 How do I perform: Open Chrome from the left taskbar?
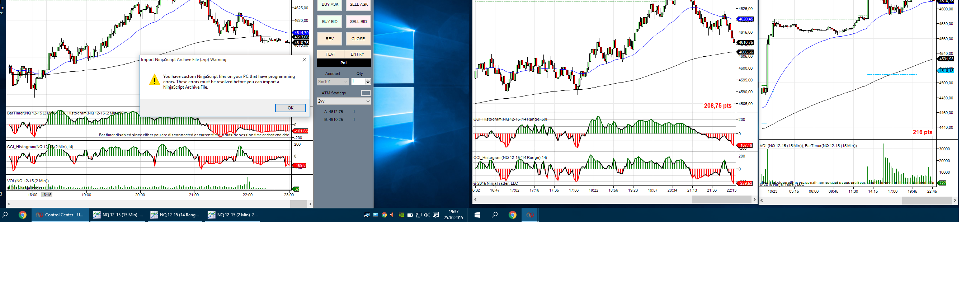[23, 215]
